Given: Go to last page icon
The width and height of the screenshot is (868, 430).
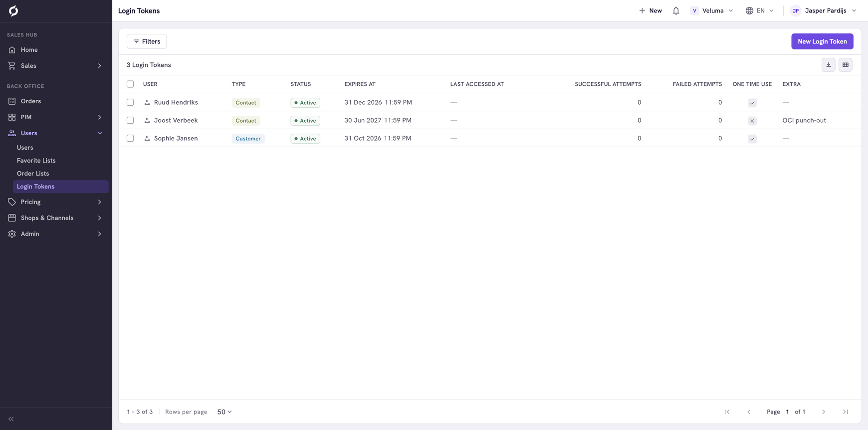Looking at the screenshot, I should point(846,412).
